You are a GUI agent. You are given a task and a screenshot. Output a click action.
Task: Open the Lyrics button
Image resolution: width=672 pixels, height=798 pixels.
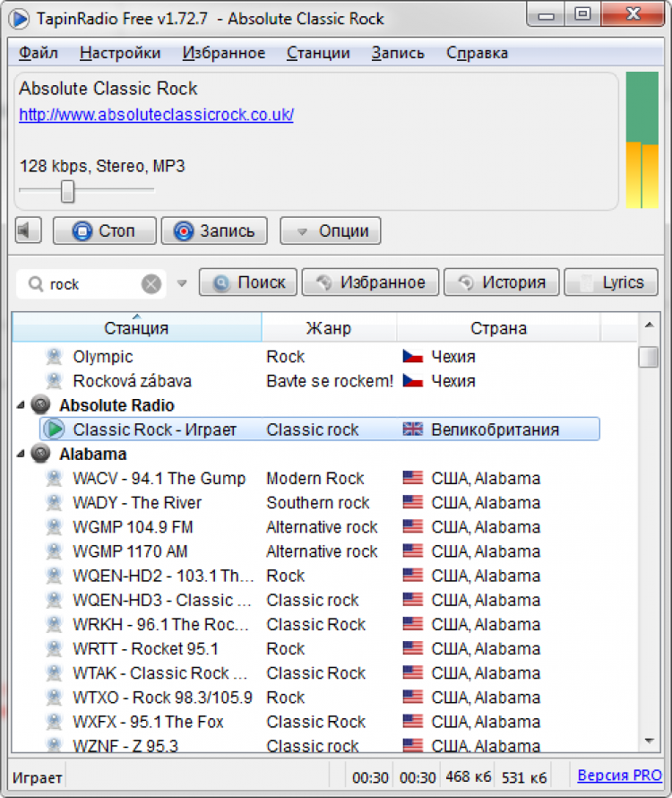pyautogui.click(x=611, y=282)
